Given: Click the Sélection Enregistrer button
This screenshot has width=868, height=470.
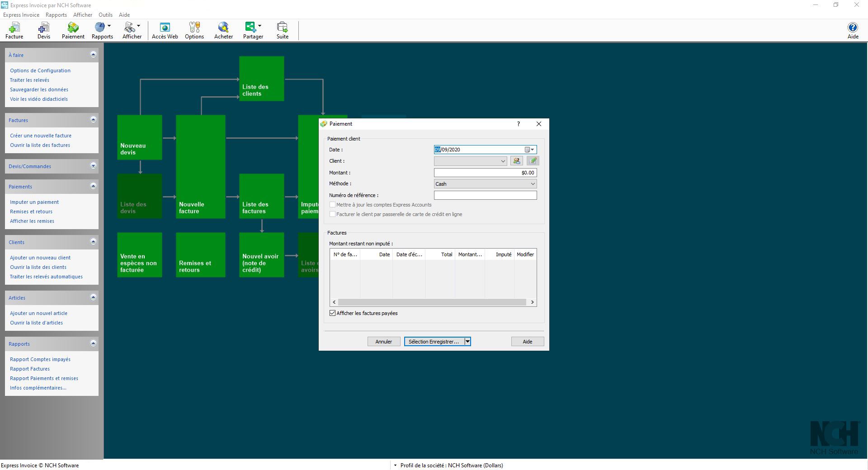Looking at the screenshot, I should click(x=434, y=342).
